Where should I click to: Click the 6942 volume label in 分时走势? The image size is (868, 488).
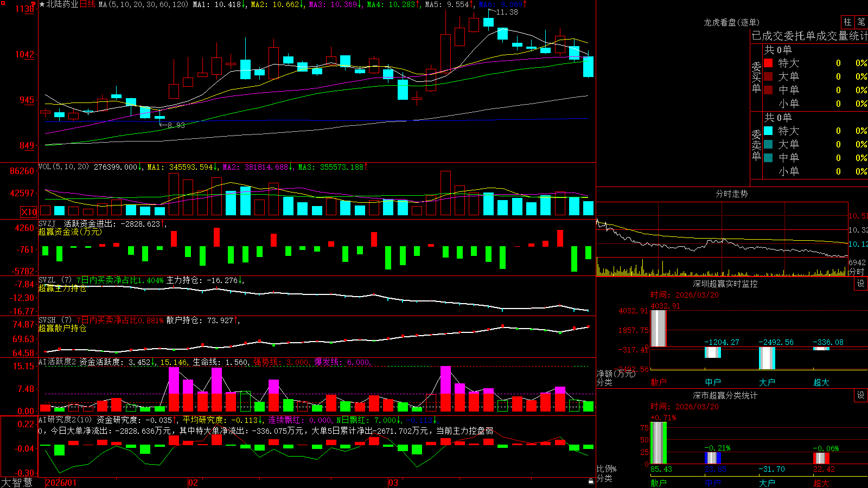pos(857,262)
